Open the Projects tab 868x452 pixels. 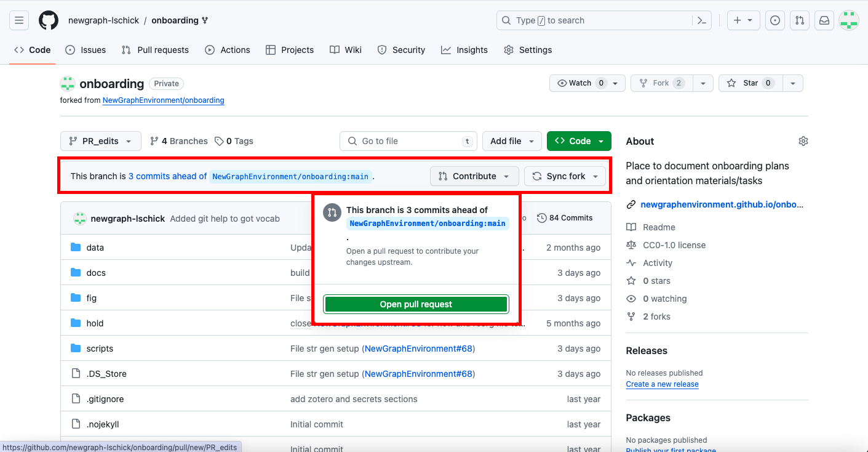pyautogui.click(x=290, y=50)
